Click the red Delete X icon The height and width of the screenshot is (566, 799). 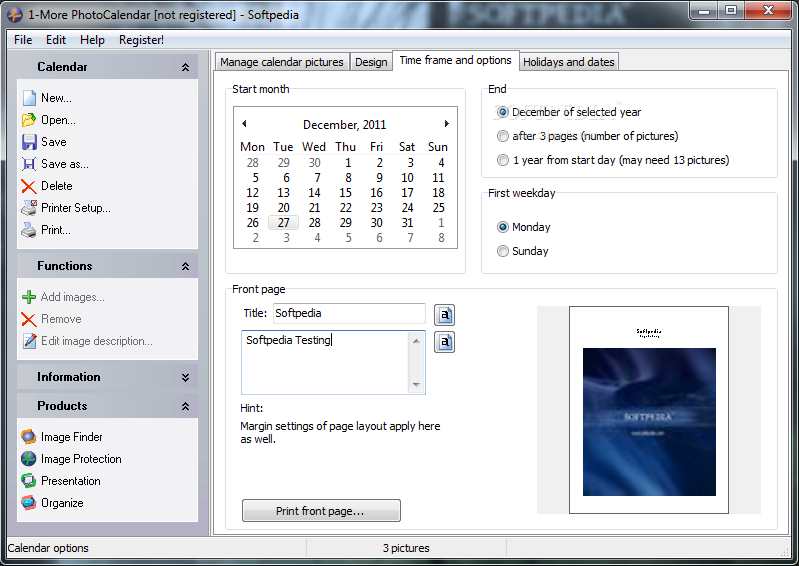click(29, 186)
